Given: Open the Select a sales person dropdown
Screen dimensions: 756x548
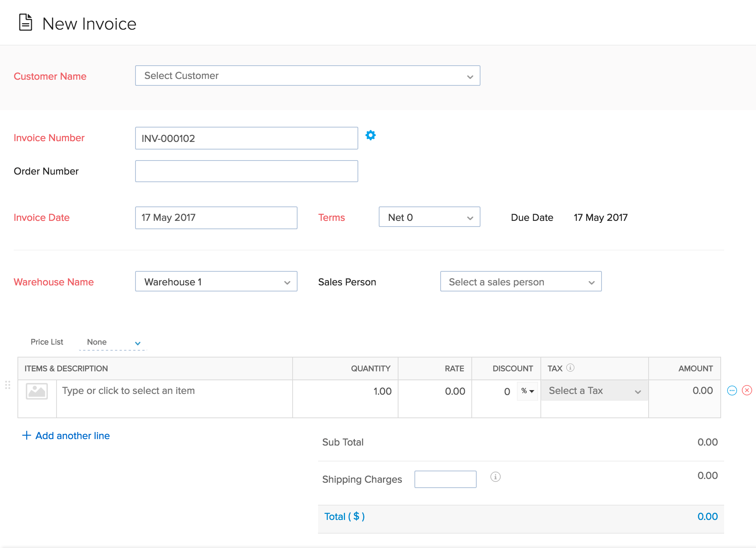Looking at the screenshot, I should pyautogui.click(x=521, y=282).
